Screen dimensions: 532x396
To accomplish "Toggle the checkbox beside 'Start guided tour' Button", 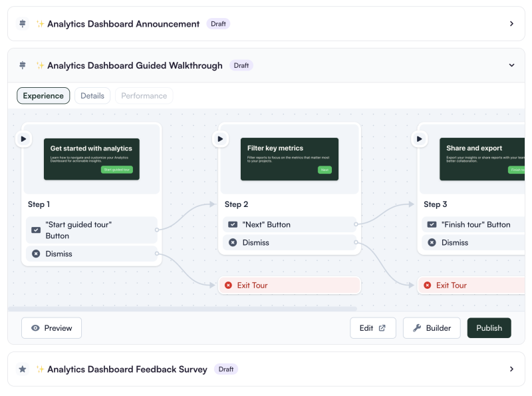I will click(36, 230).
